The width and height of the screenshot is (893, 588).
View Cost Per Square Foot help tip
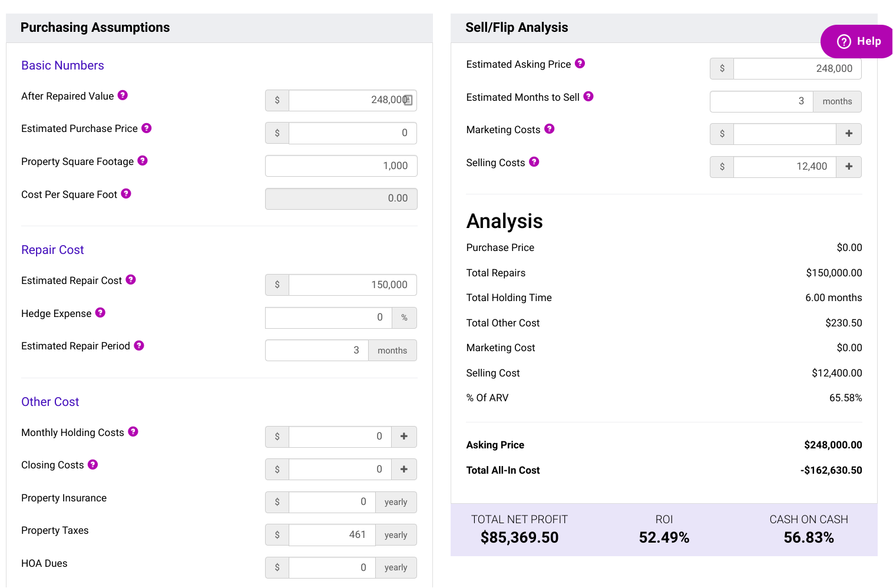click(126, 193)
